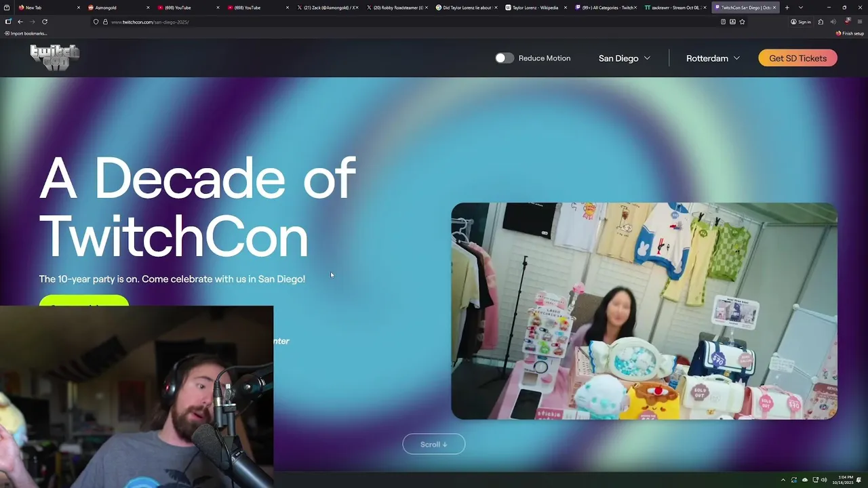Click the 'A Decade of TwitchCon' heading
This screenshot has width=868, height=488.
(x=197, y=207)
